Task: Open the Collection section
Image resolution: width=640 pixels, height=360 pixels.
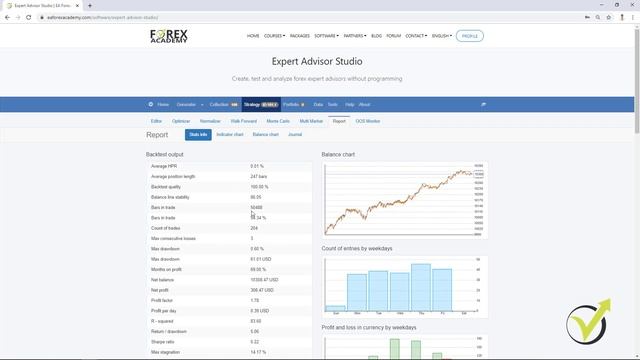Action: pos(224,104)
